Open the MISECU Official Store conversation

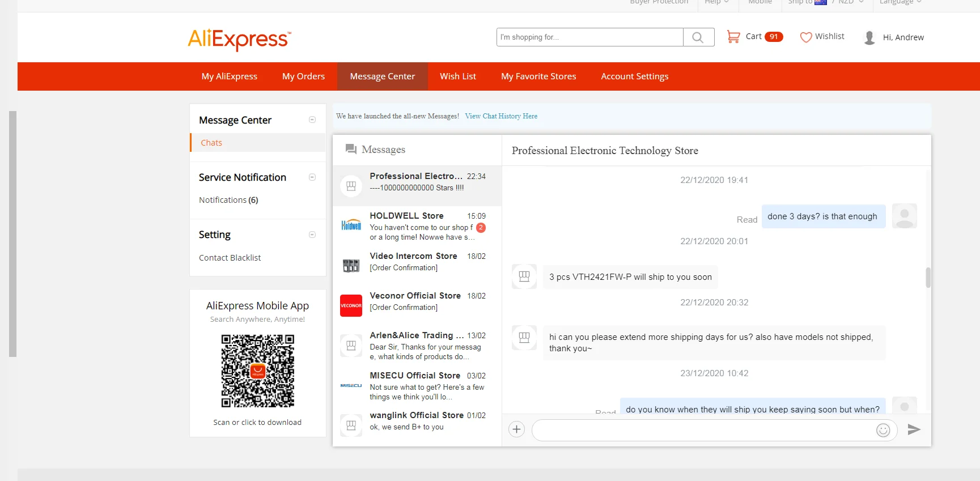pos(417,385)
